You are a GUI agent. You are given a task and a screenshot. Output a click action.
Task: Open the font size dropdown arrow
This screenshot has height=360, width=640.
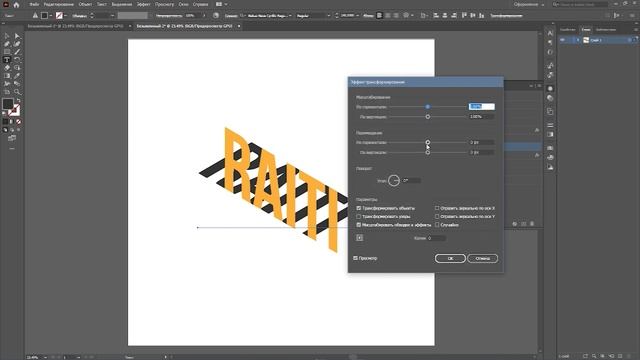[358, 16]
